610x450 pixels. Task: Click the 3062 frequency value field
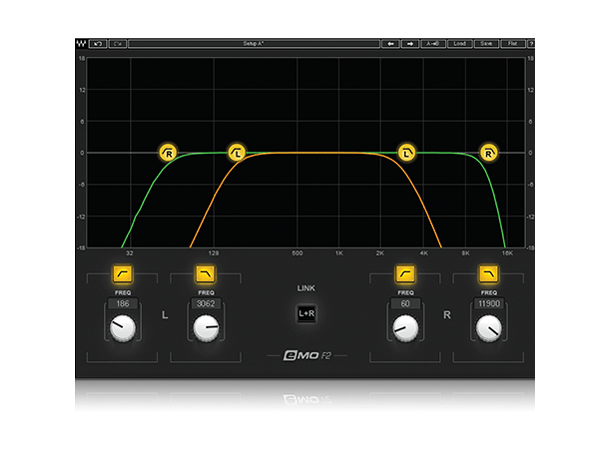click(206, 304)
